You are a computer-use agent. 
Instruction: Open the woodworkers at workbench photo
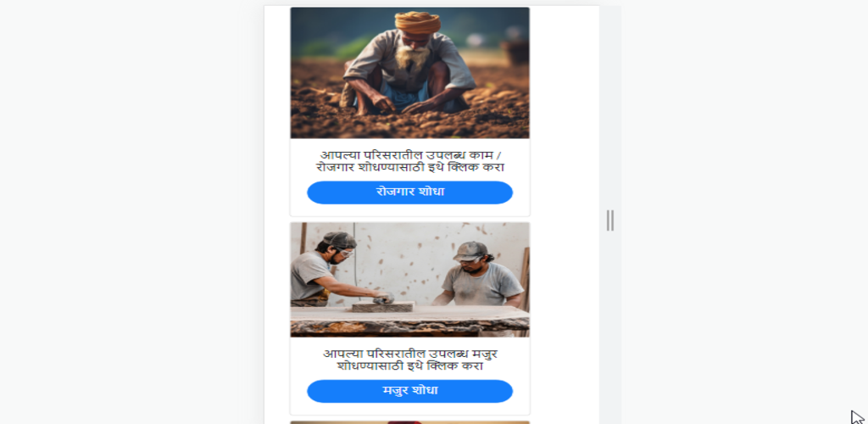click(x=409, y=280)
